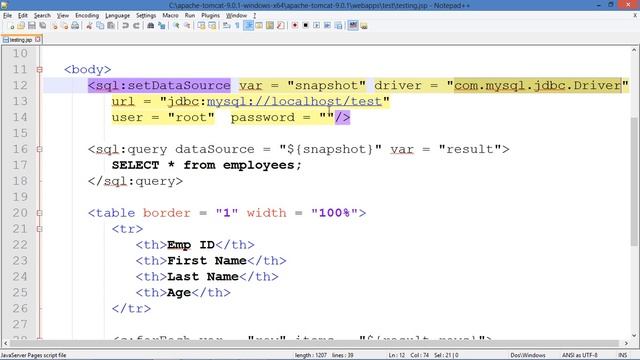Toggle the Function List panel icon
Image resolution: width=640 pixels, height=360 pixels.
(x=280, y=26)
